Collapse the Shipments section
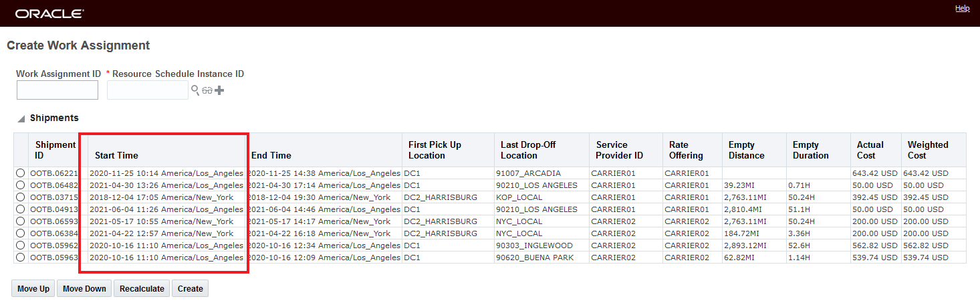The width and height of the screenshot is (980, 303). [x=21, y=118]
